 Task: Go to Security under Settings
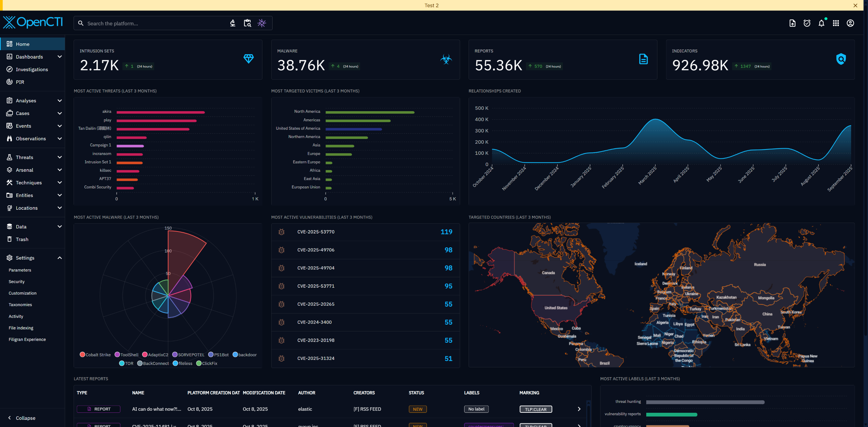pyautogui.click(x=17, y=282)
